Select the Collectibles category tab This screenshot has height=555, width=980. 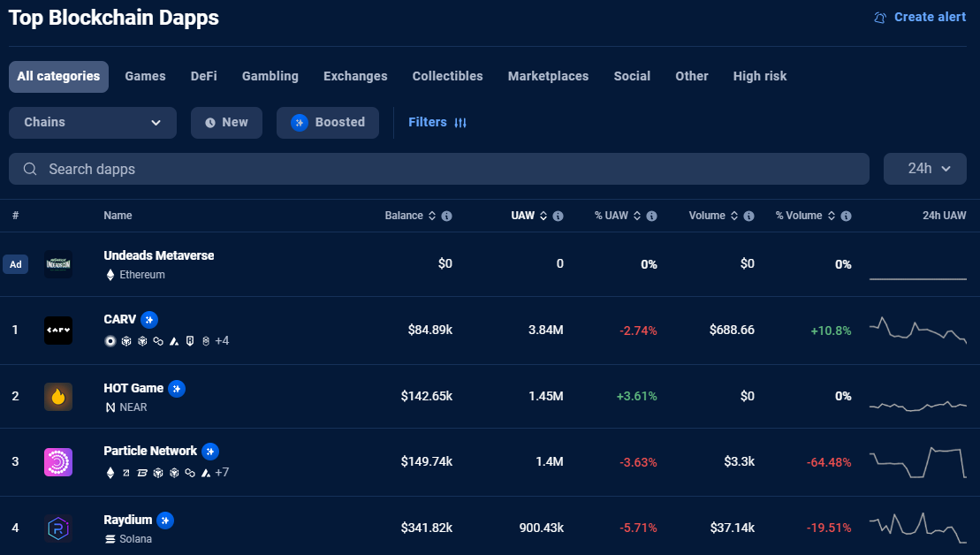tap(447, 76)
